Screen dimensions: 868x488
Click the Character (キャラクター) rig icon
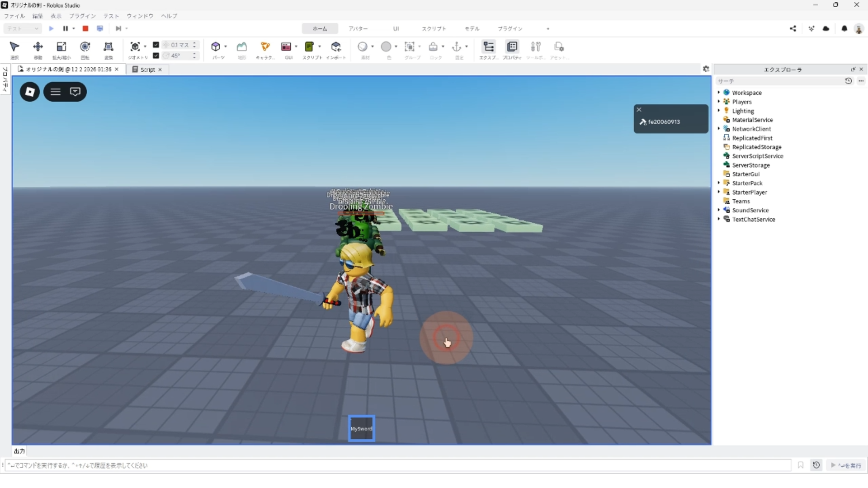[265, 47]
